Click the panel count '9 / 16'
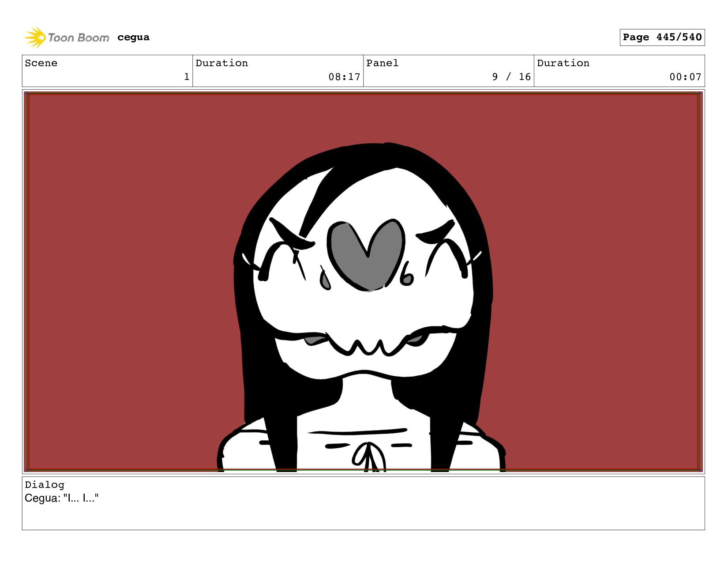This screenshot has height=563, width=728. coord(511,77)
